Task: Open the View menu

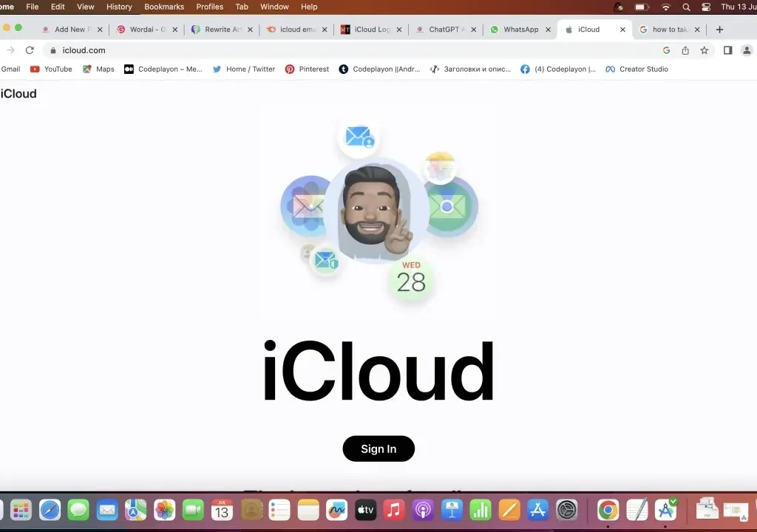Action: pos(86,7)
